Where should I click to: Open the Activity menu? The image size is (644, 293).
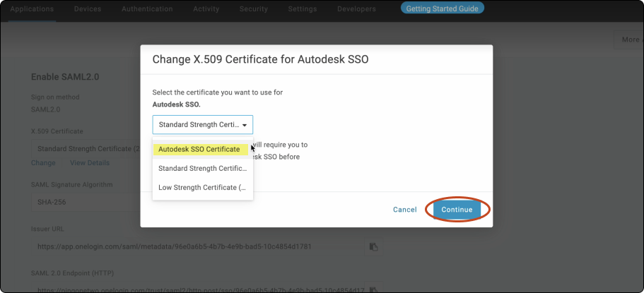click(206, 9)
